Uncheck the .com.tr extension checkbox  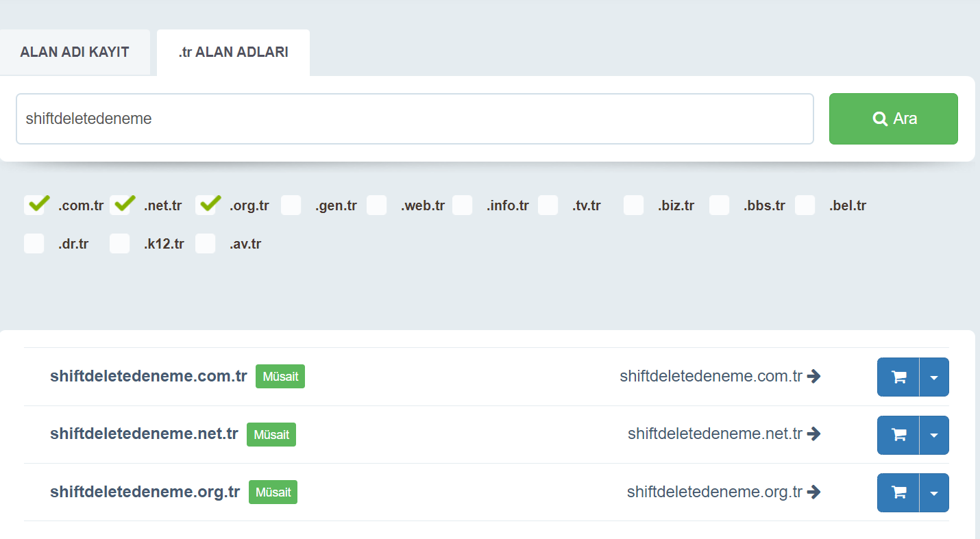point(35,205)
